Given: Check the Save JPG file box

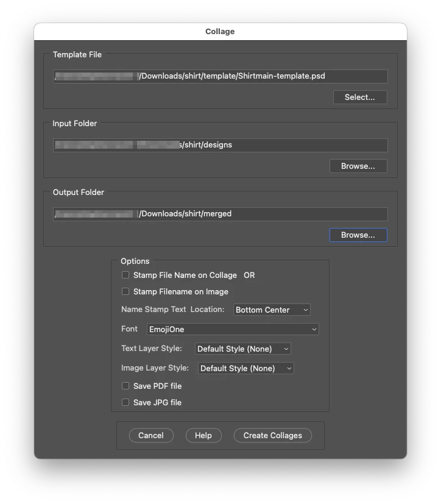Looking at the screenshot, I should [x=125, y=402].
